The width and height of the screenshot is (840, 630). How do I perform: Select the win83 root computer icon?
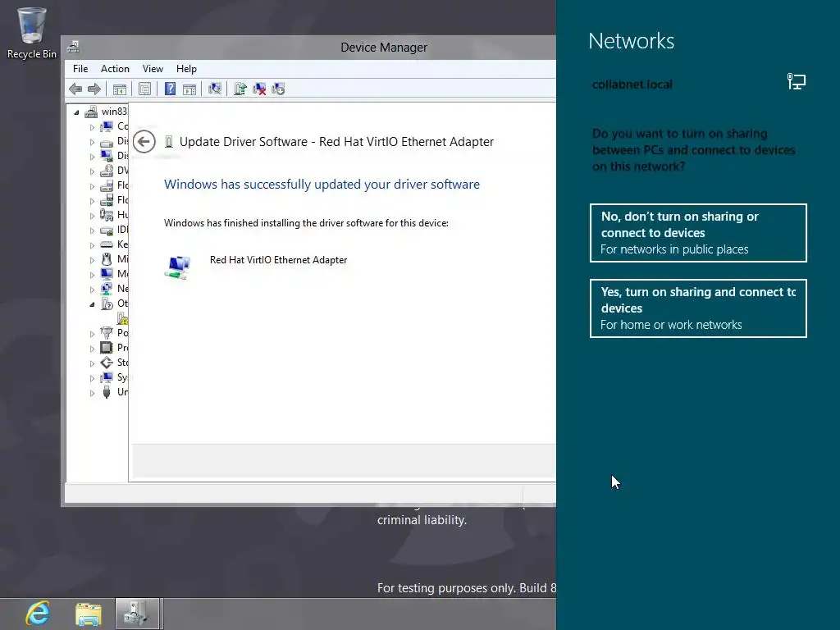point(92,112)
